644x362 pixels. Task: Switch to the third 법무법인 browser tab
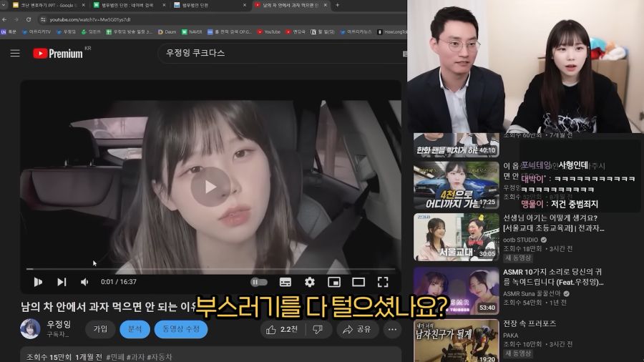click(x=209, y=5)
